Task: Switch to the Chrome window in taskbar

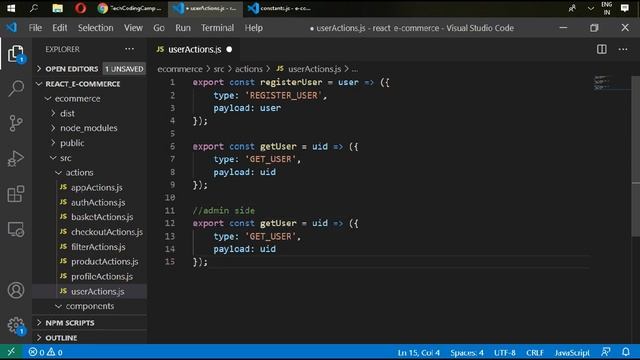Action: (x=130, y=8)
